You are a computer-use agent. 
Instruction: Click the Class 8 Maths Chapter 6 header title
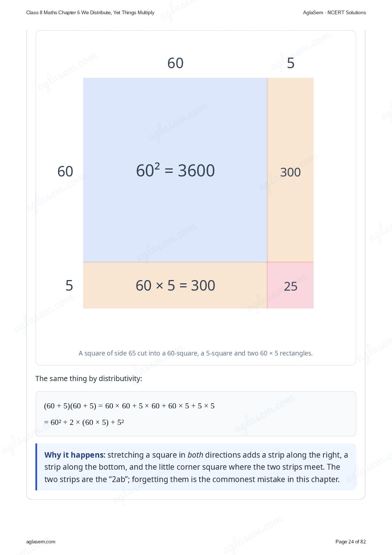[x=90, y=12]
